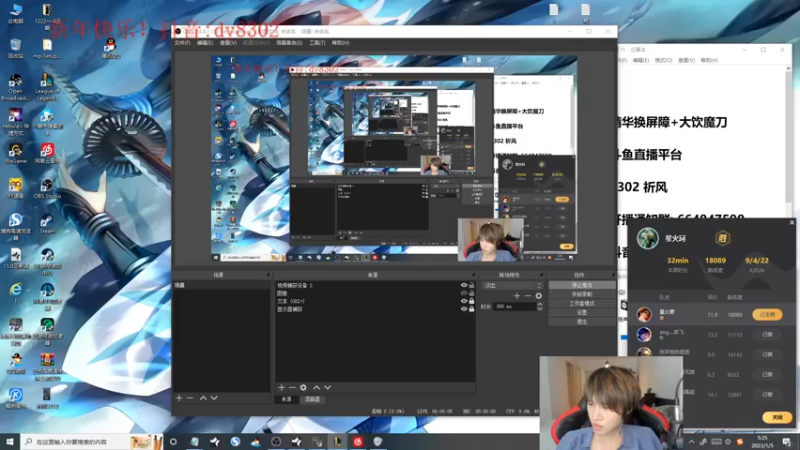
Task: Remove transition with minus icon
Action: pos(528,296)
